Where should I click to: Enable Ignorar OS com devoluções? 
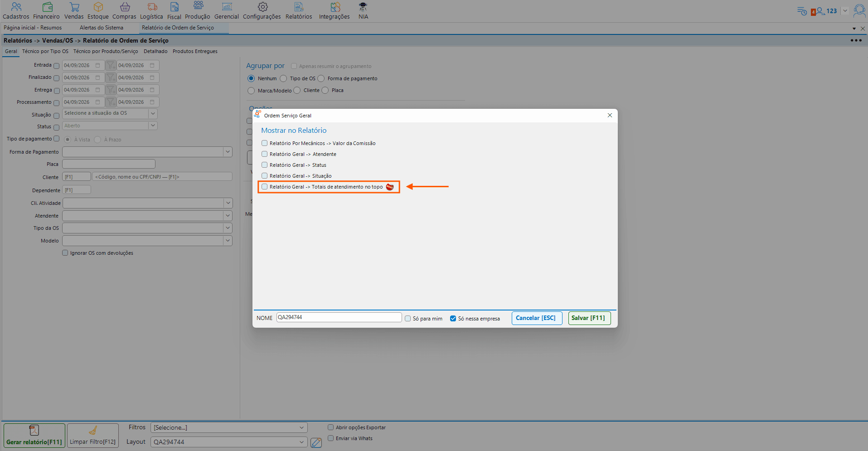(65, 253)
